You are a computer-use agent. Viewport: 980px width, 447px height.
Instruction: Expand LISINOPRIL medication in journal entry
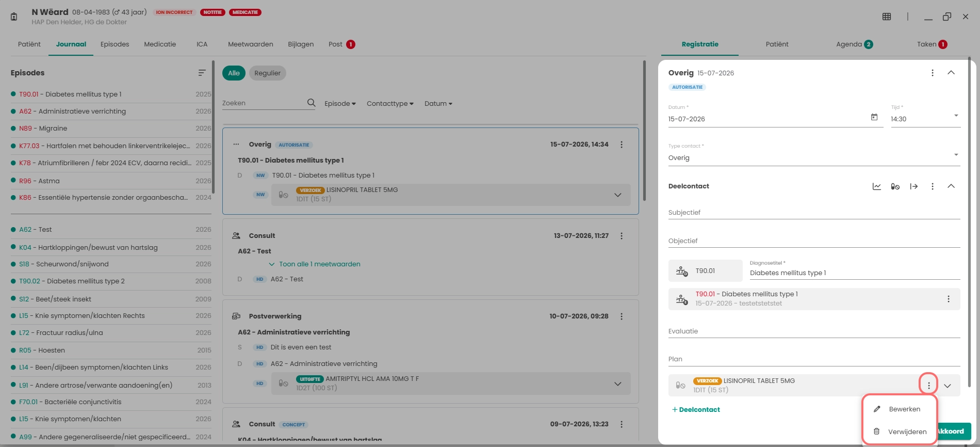617,195
